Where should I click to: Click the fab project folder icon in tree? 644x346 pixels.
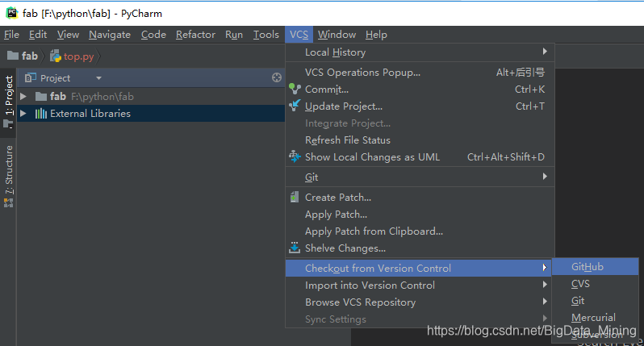40,97
